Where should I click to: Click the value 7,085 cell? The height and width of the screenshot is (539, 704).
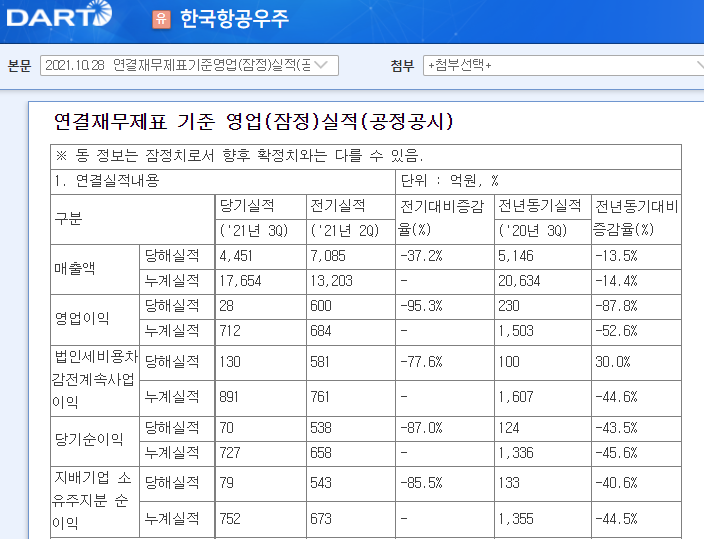tap(351, 257)
